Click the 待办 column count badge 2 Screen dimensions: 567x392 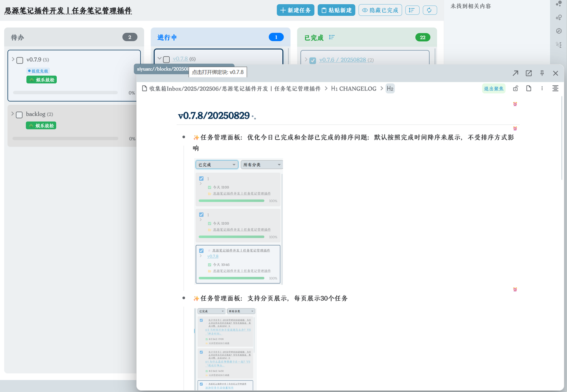[x=130, y=37]
